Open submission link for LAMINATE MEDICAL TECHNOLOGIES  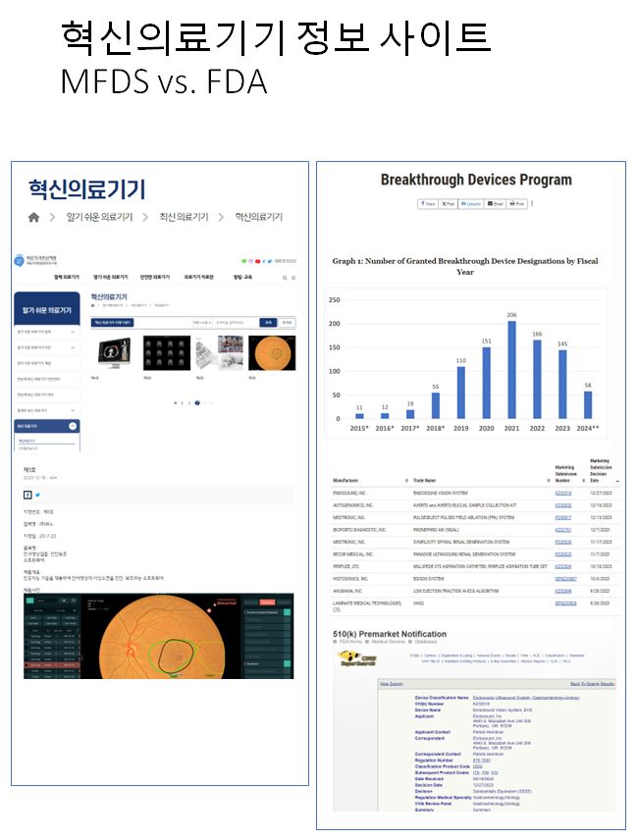[x=565, y=604]
